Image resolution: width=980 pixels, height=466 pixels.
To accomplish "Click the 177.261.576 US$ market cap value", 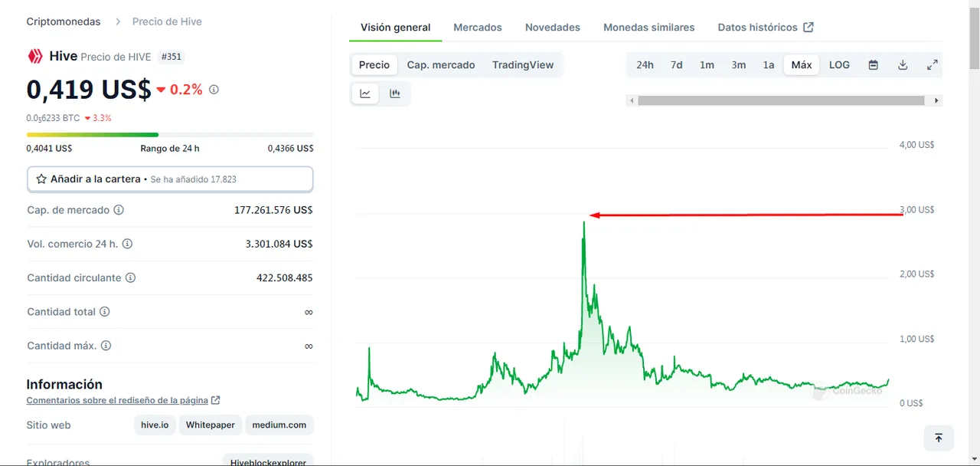I will point(273,210).
